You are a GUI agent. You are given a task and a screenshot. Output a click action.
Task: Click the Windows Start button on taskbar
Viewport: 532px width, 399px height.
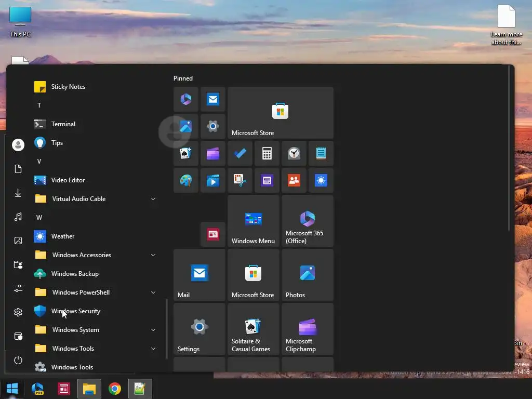[12, 389]
